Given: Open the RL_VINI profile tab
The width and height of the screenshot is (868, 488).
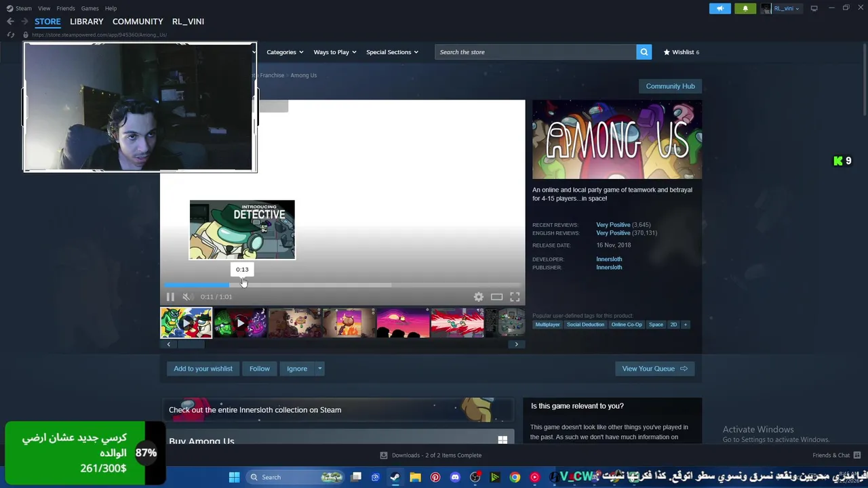Looking at the screenshot, I should (x=188, y=22).
